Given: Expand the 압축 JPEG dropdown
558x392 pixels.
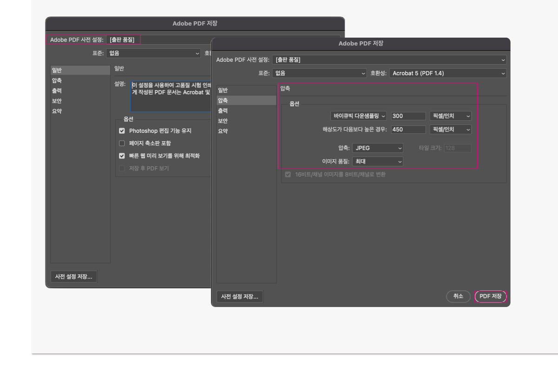Looking at the screenshot, I should 378,148.
